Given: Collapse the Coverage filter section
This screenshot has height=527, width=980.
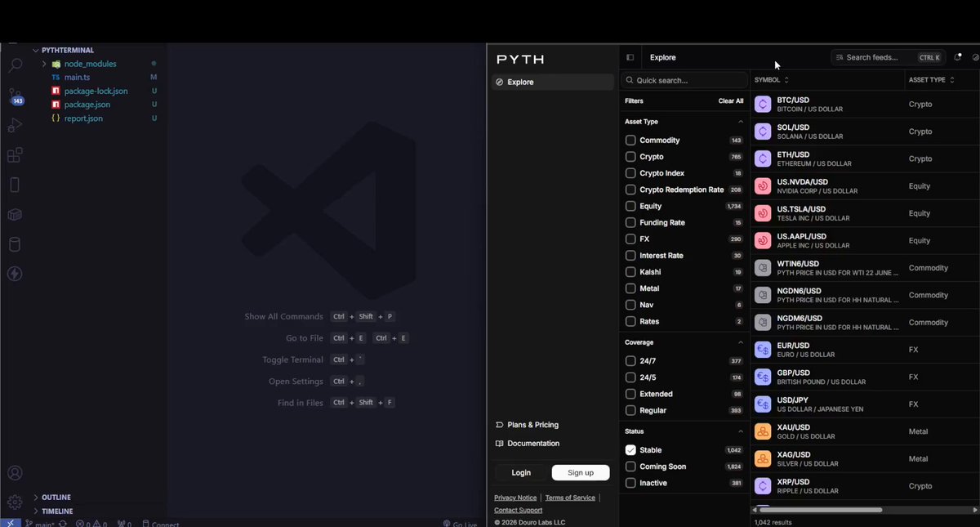Looking at the screenshot, I should [741, 342].
